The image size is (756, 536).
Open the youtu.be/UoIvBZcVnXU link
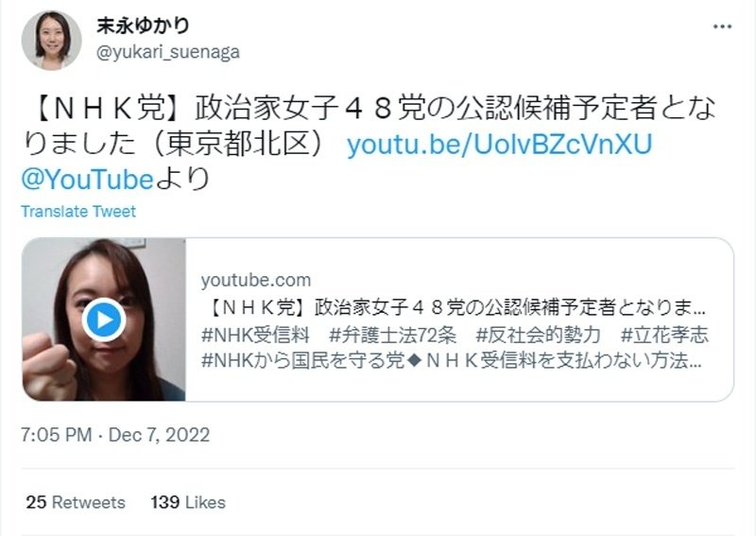point(499,145)
